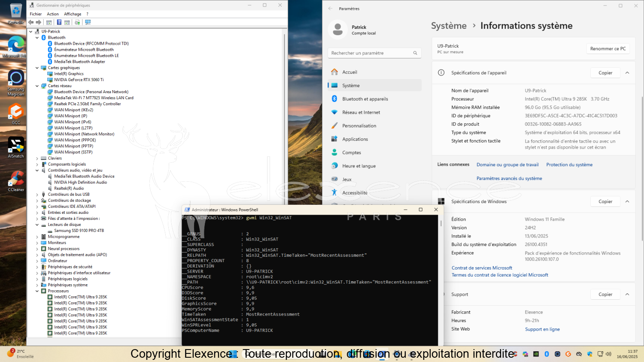This screenshot has height=362, width=644.
Task: Open the Affichage menu
Action: [x=73, y=14]
